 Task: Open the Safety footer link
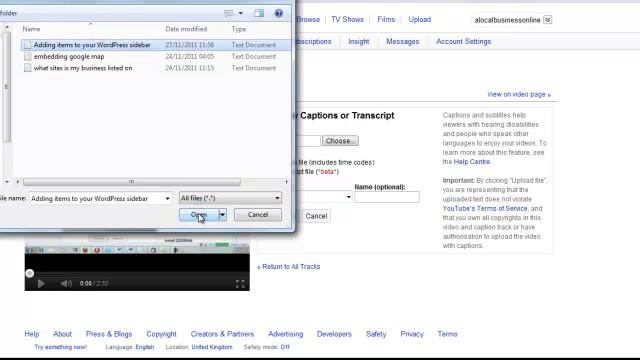[x=376, y=334]
